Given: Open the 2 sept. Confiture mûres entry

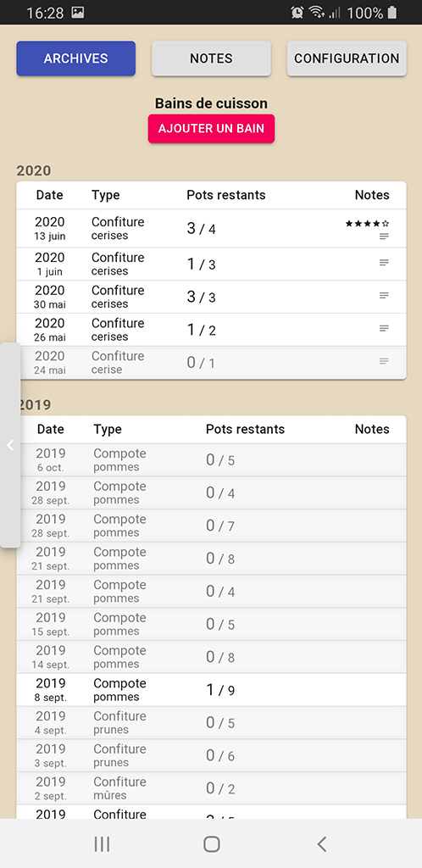Looking at the screenshot, I should pyautogui.click(x=211, y=788).
